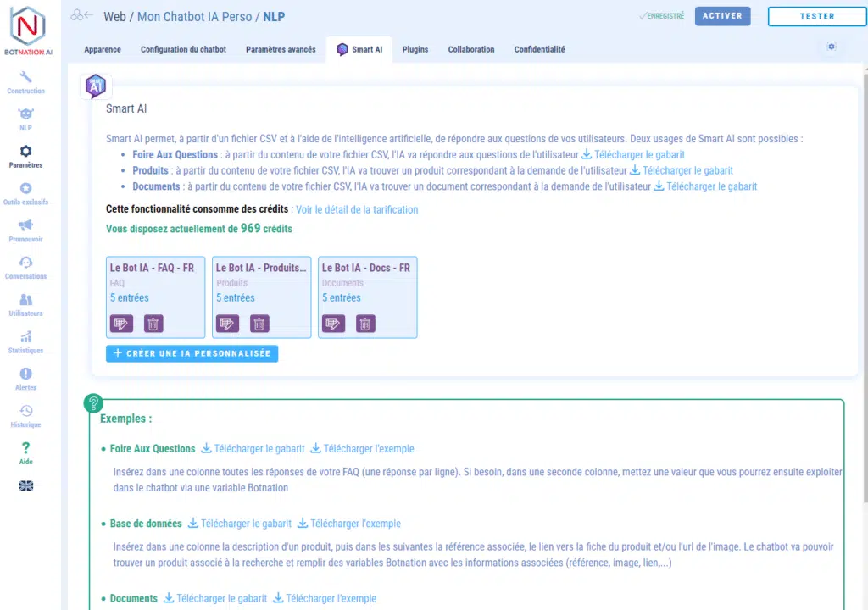Image resolution: width=868 pixels, height=610 pixels.
Task: Click the ACTIVER button
Action: (722, 16)
